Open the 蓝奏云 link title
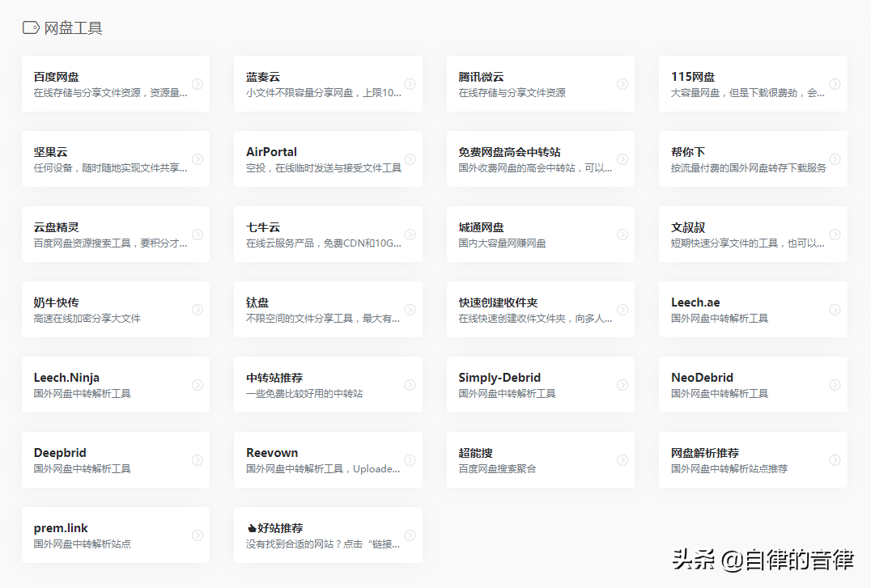 pyautogui.click(x=263, y=77)
